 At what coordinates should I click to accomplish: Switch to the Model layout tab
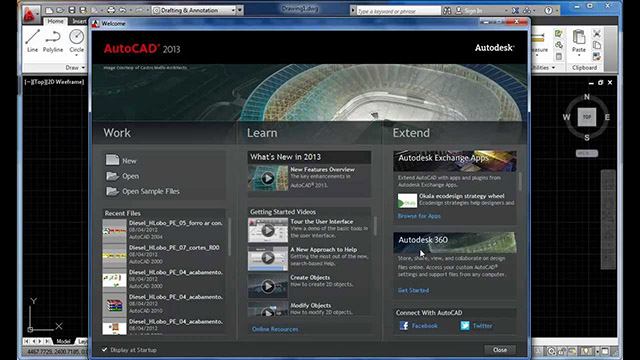63,341
